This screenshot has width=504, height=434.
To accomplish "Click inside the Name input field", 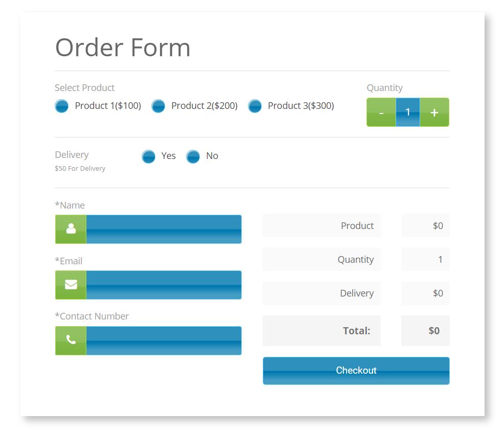I will click(x=164, y=229).
